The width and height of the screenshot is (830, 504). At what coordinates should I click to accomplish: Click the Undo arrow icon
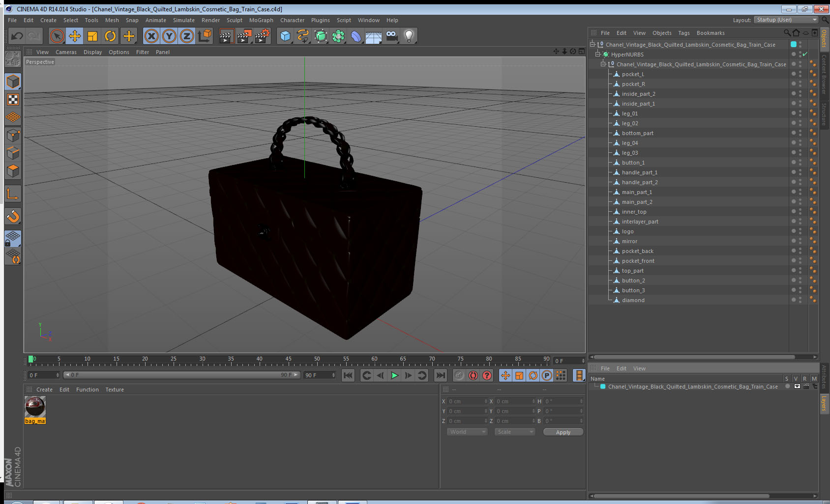17,36
